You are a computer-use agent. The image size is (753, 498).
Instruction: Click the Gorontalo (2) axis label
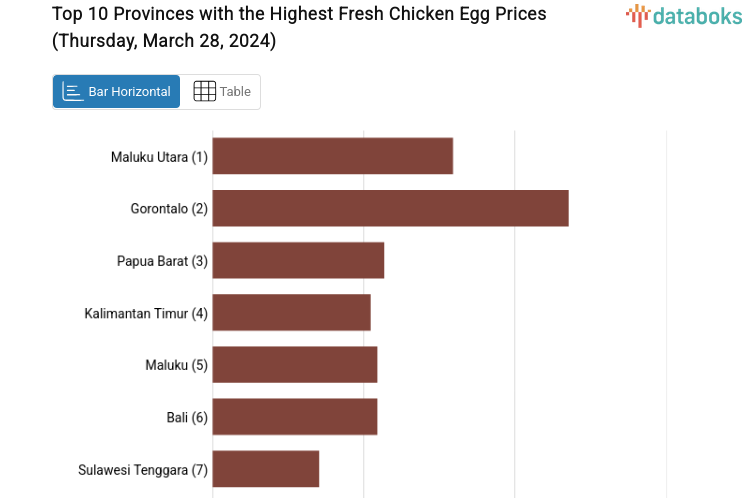point(169,209)
